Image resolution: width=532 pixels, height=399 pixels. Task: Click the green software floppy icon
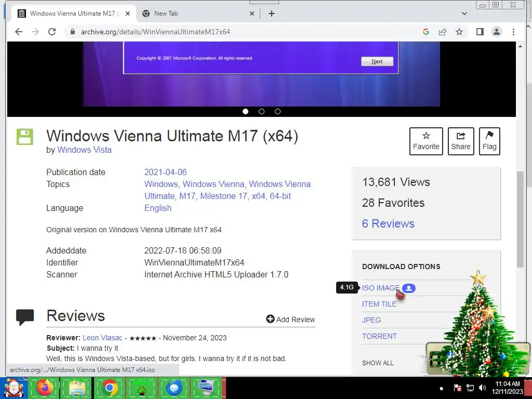click(25, 137)
